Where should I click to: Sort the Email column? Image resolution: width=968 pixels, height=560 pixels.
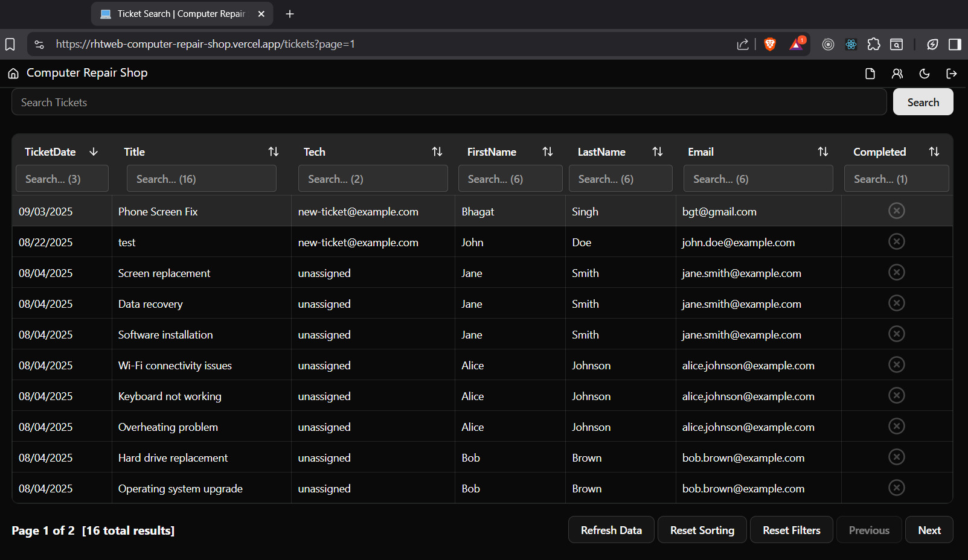pos(823,151)
